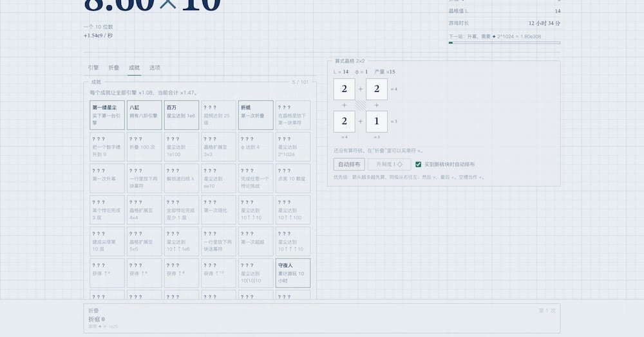Screen dimensions: 644x337
Task: Select the 守夜人 achievement tile
Action: point(293,273)
